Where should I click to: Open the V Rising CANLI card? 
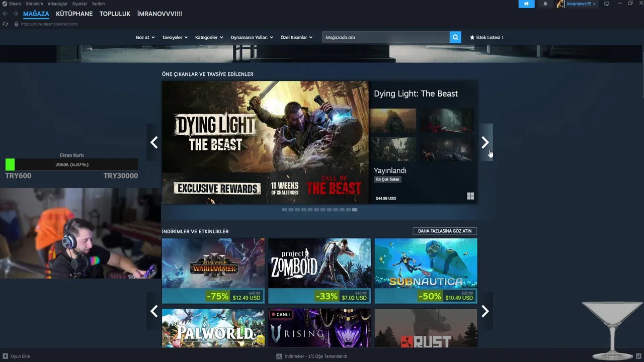point(319,328)
